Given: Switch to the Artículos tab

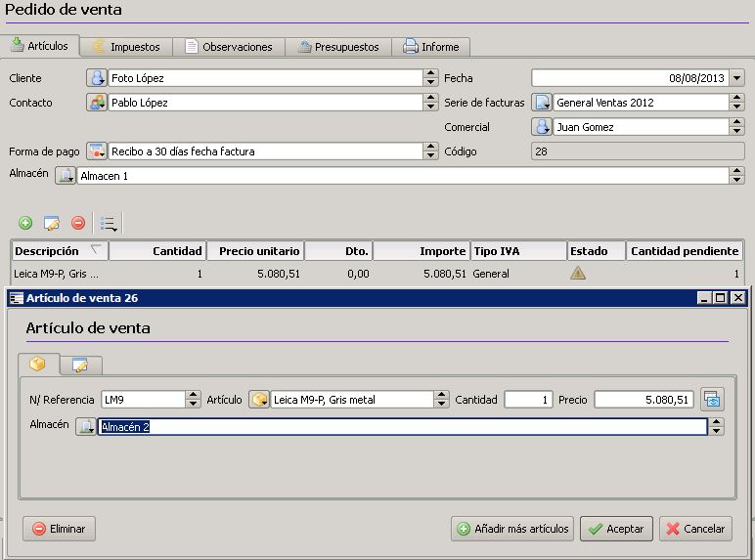Looking at the screenshot, I should [x=40, y=46].
